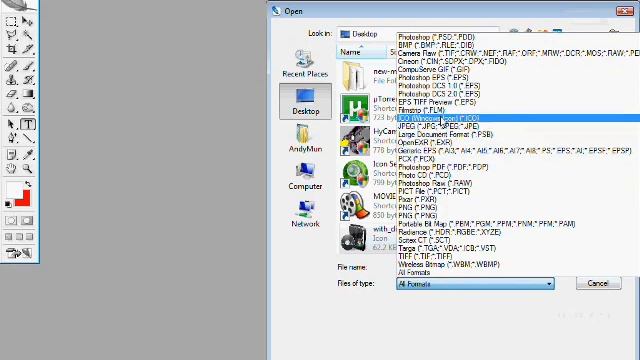The image size is (640, 360).
Task: Sort files by the Name column header
Action: tap(361, 52)
